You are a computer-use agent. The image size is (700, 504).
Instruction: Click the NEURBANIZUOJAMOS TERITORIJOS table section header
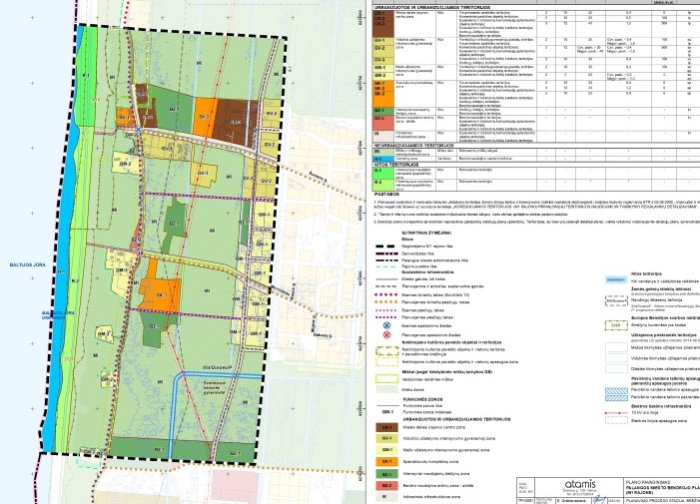(x=415, y=146)
